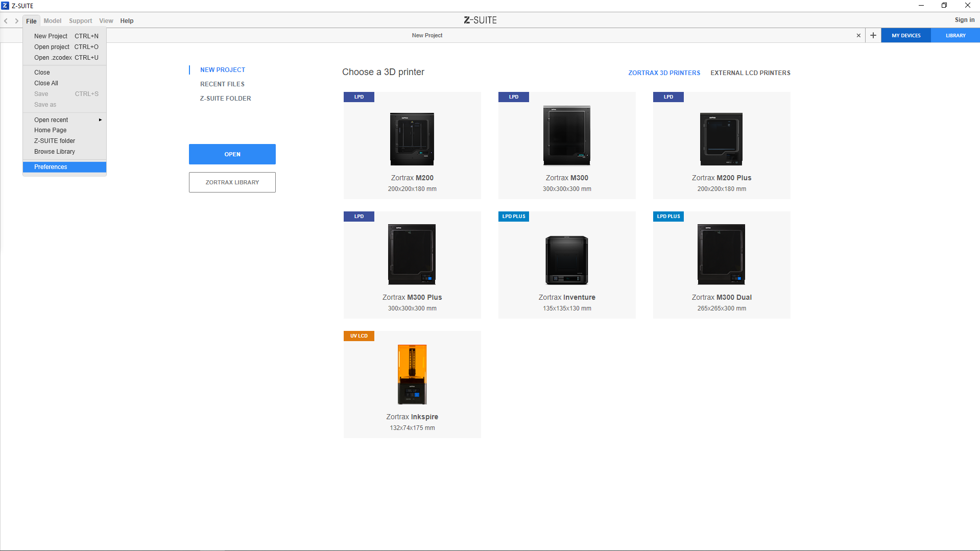Image resolution: width=980 pixels, height=551 pixels.
Task: Select Browse Library menu entry
Action: 65,152
